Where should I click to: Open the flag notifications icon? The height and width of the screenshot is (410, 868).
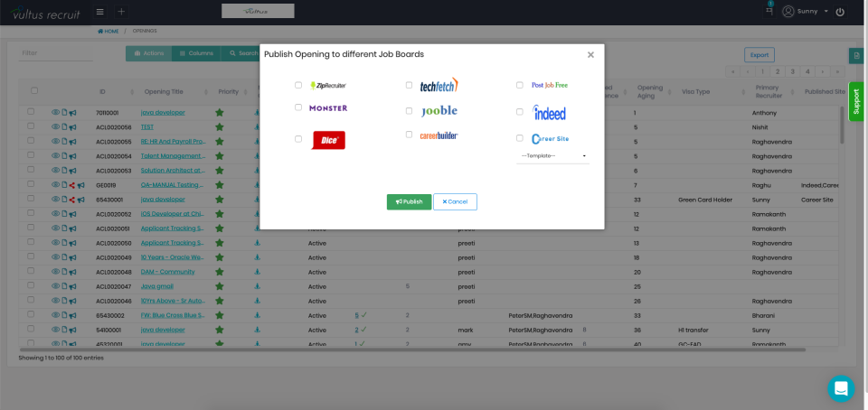[769, 11]
